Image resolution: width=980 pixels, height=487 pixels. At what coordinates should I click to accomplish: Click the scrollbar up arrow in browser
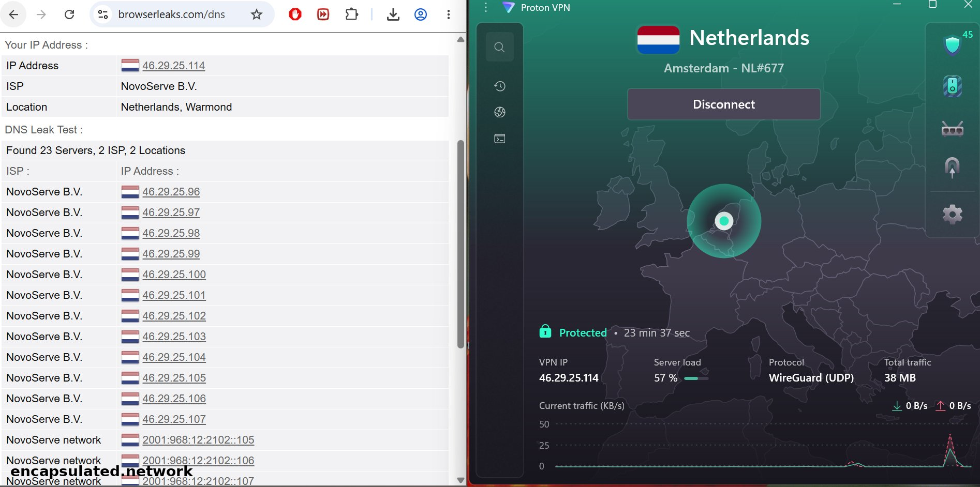tap(461, 39)
